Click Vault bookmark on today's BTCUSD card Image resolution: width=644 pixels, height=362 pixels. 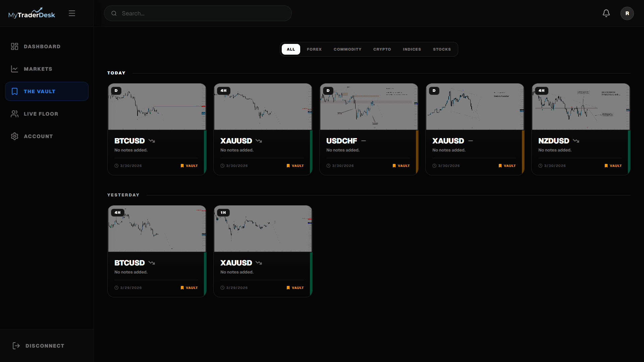click(x=189, y=166)
